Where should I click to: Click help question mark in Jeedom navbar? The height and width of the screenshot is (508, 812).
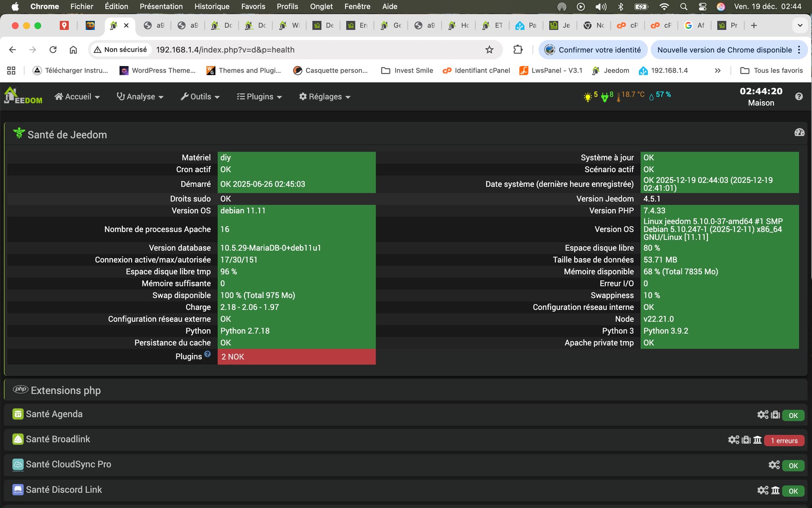click(x=798, y=97)
